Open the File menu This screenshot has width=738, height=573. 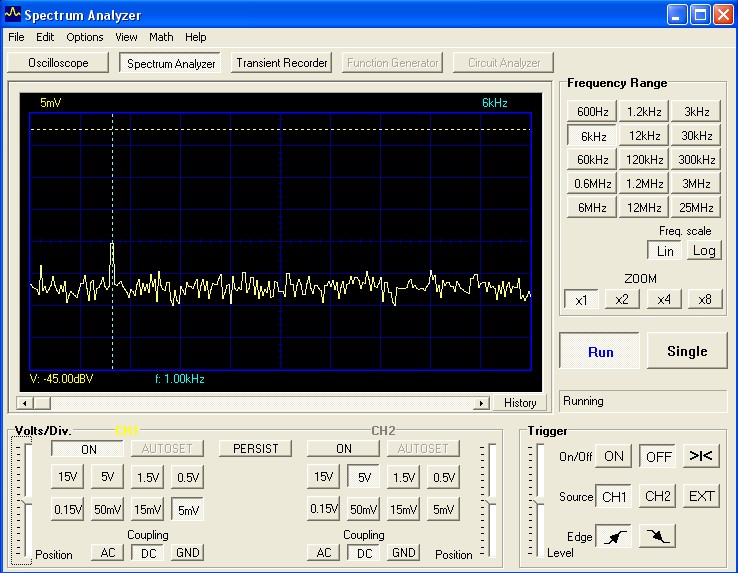16,37
